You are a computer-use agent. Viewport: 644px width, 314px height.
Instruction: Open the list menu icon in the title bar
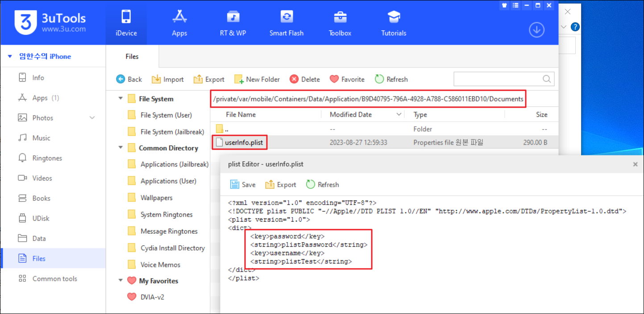516,5
